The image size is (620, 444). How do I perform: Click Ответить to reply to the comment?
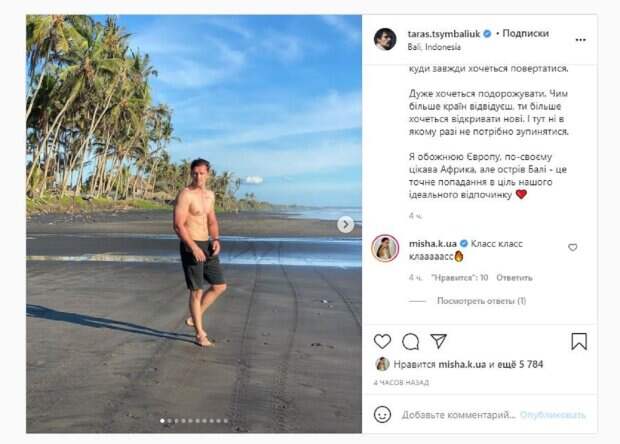(x=514, y=277)
